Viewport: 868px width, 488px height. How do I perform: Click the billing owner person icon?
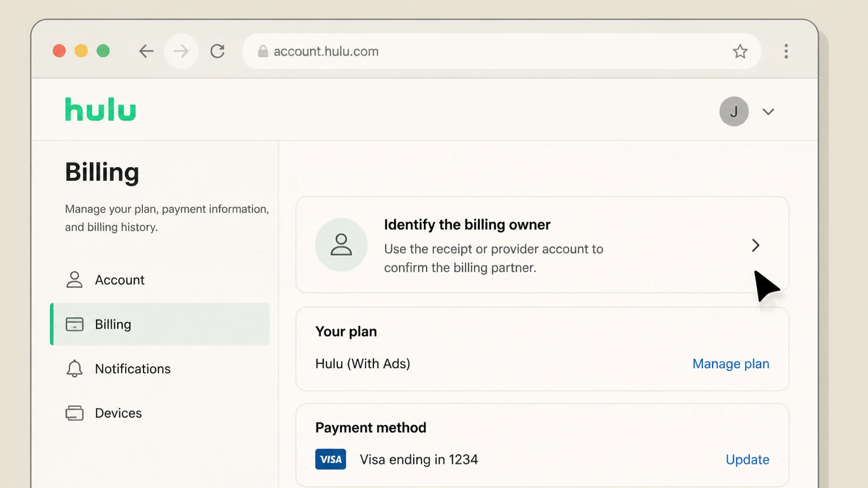341,245
